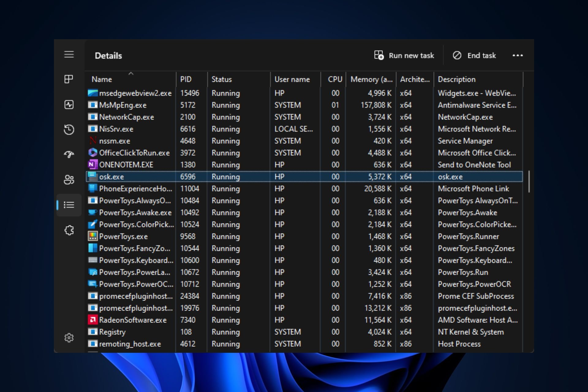This screenshot has width=588, height=392.
Task: Click PID 15496 in msedgewebview2 row
Action: click(x=190, y=93)
